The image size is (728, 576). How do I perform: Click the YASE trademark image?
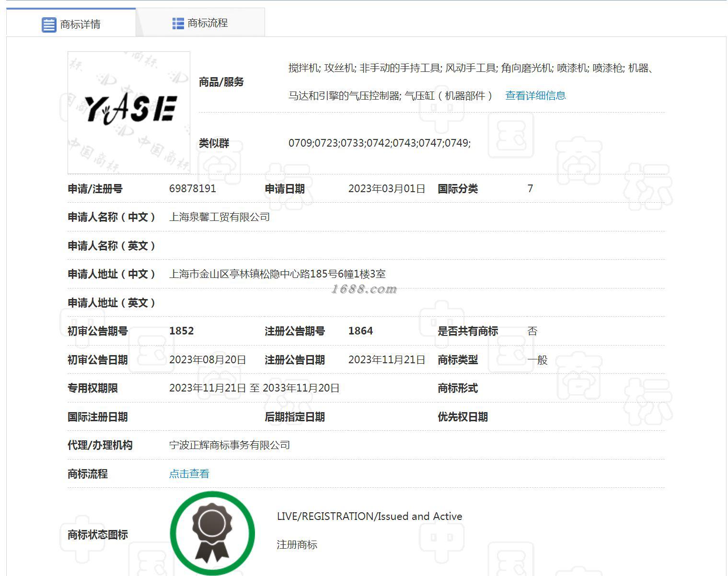(x=129, y=113)
